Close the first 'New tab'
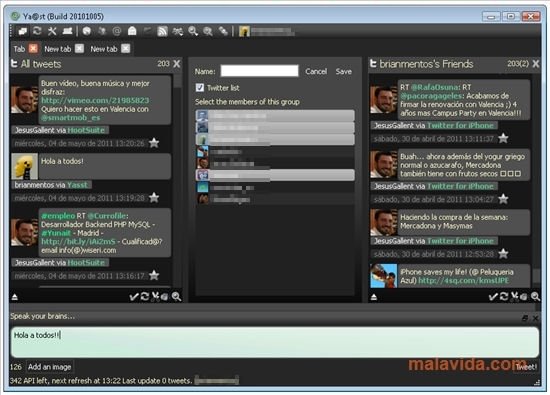Screen dimensions: 550x395 click(80, 48)
